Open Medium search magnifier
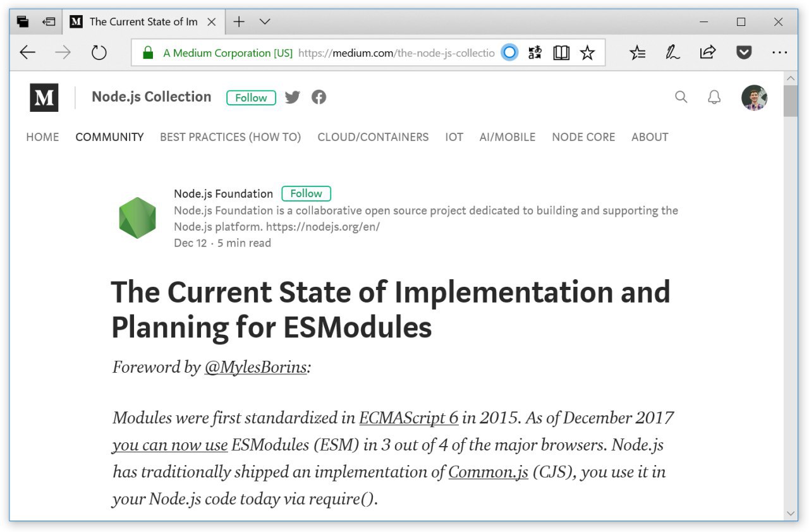 click(681, 97)
